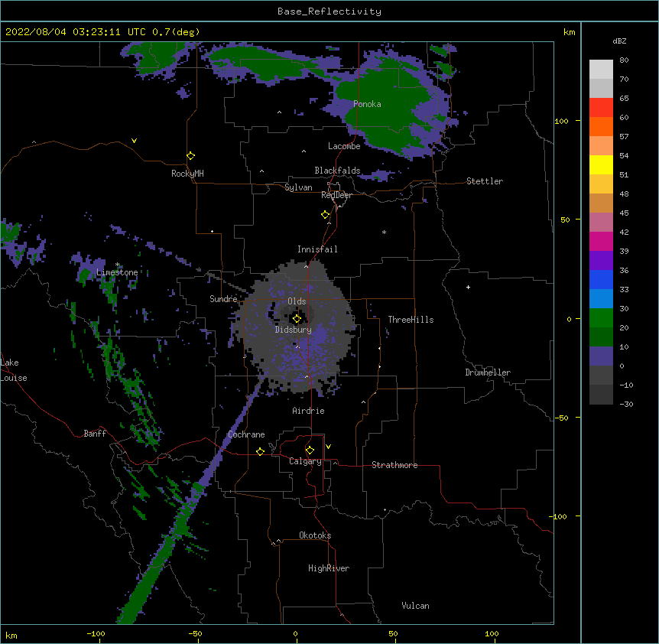Select the green 20 dBZ color swatch

click(601, 318)
